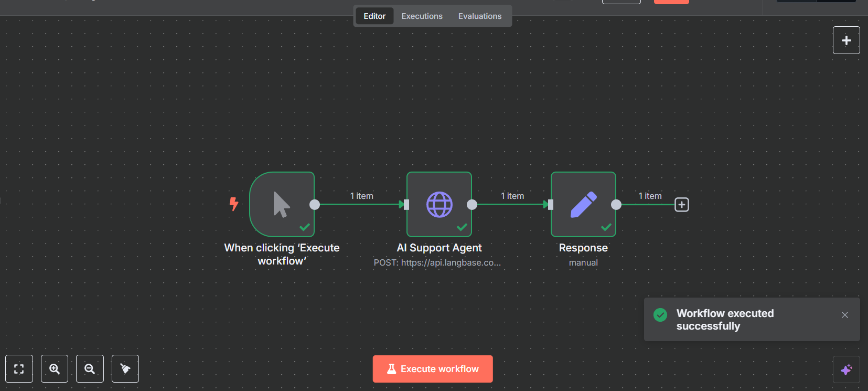This screenshot has height=391, width=868.
Task: Add a node after Response output
Action: coord(681,205)
